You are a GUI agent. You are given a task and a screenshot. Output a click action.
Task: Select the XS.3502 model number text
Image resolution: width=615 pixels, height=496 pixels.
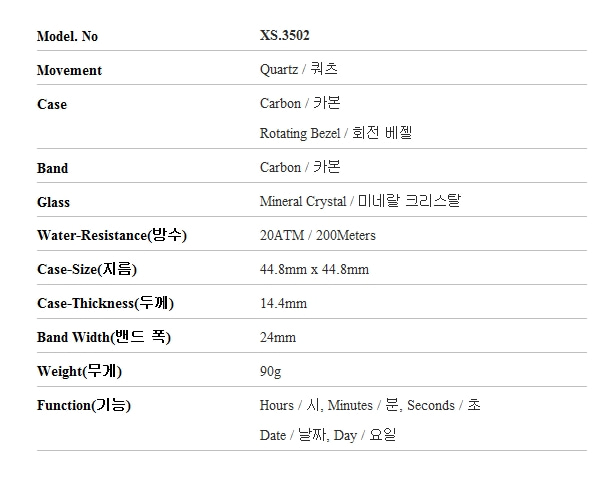pyautogui.click(x=284, y=36)
